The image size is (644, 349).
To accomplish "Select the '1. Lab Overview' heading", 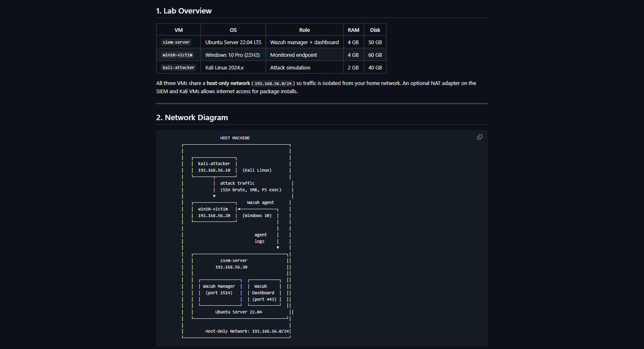I will (x=184, y=11).
